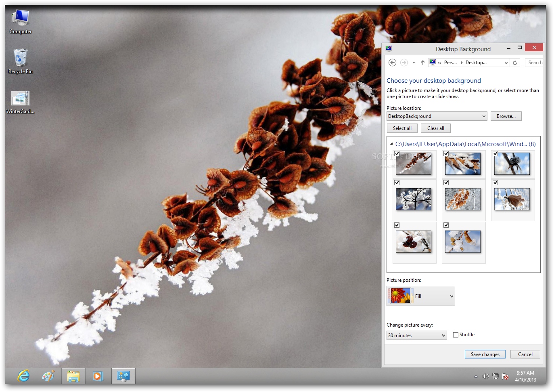Uncheck the golden leaf in snow picture checkbox
Viewport: 554px width, 392px height.
coord(446,225)
